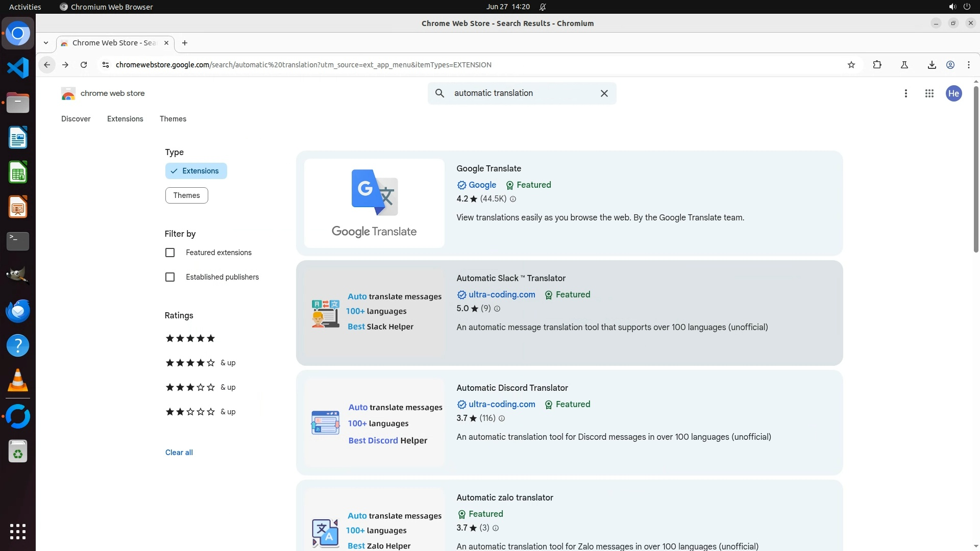The image size is (980, 551).
Task: Open the Downloads icon in browser toolbar
Action: click(x=932, y=65)
